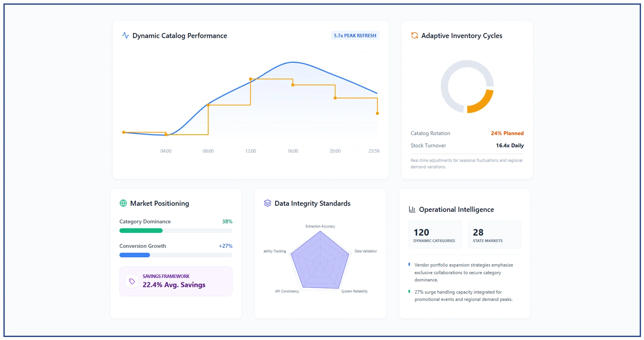
Task: Click the stacked layers icon beside Data Integrity Standards
Action: (267, 203)
